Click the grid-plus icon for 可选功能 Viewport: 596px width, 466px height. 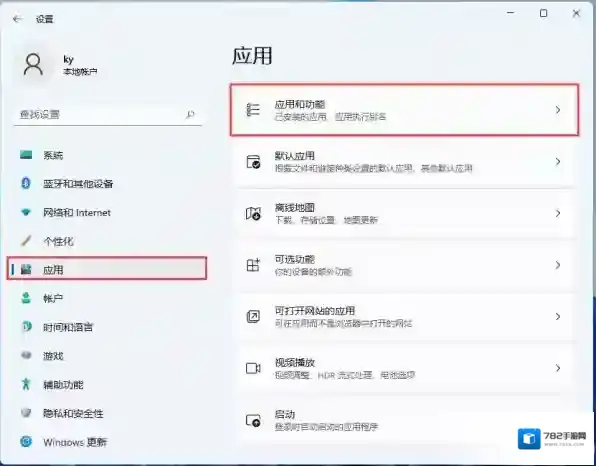(253, 265)
